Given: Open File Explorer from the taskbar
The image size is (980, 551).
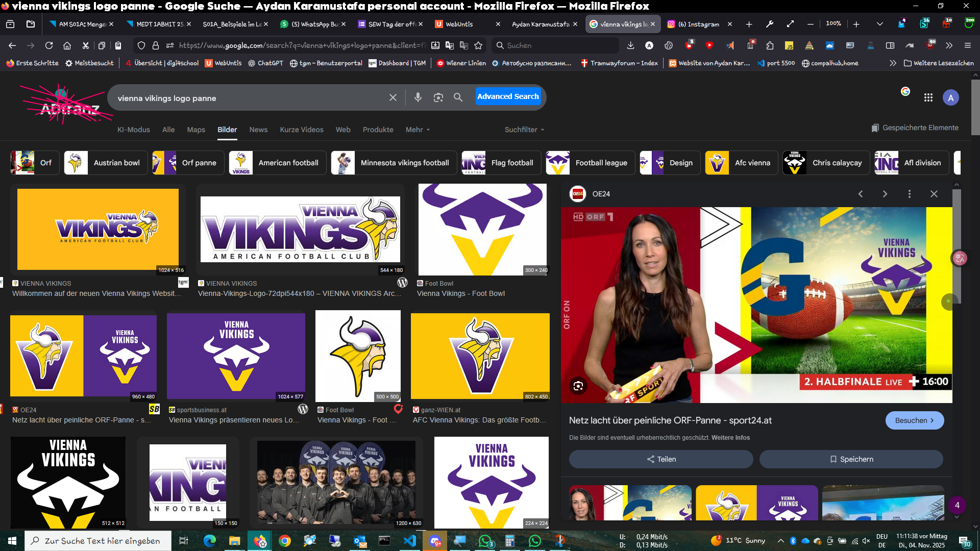Looking at the screenshot, I should coord(234,541).
